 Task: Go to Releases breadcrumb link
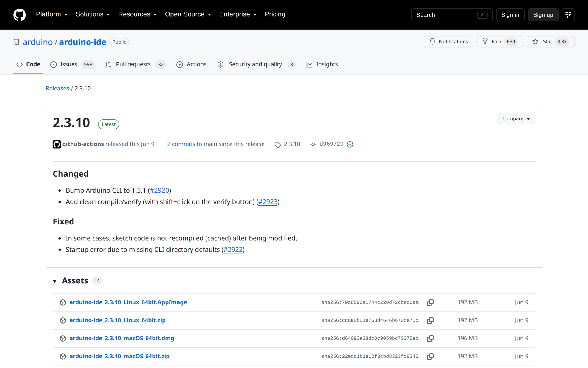57,88
